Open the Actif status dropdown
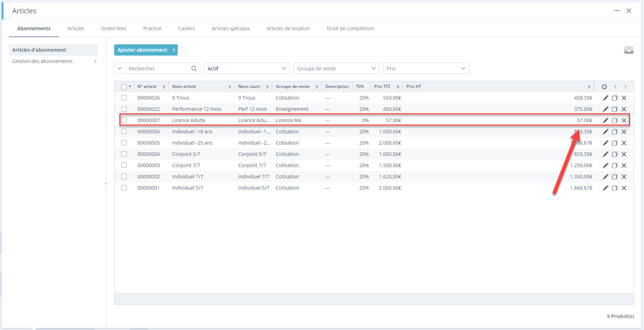The height and width of the screenshot is (330, 644). point(247,68)
